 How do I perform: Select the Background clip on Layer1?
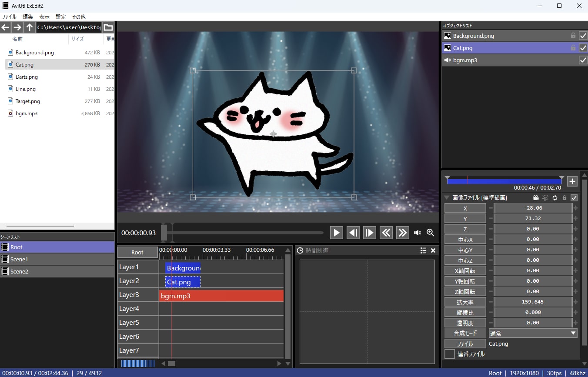[183, 268]
